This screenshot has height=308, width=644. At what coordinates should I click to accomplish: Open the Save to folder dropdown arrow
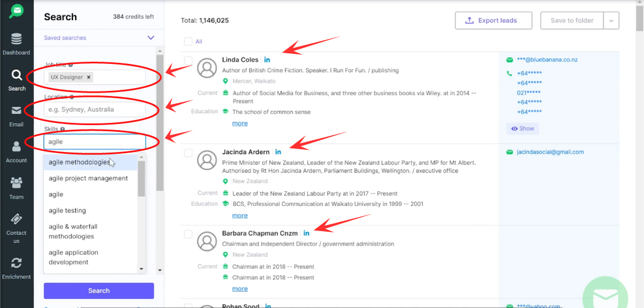point(611,21)
